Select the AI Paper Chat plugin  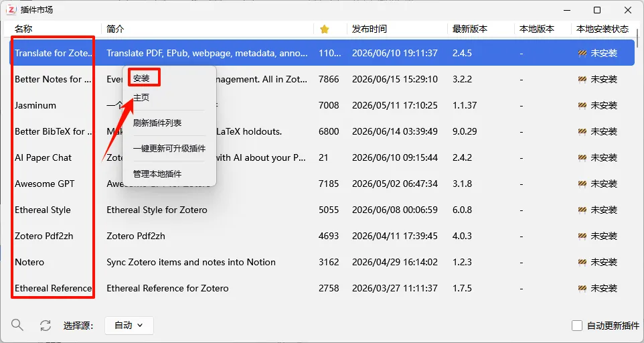click(x=43, y=157)
